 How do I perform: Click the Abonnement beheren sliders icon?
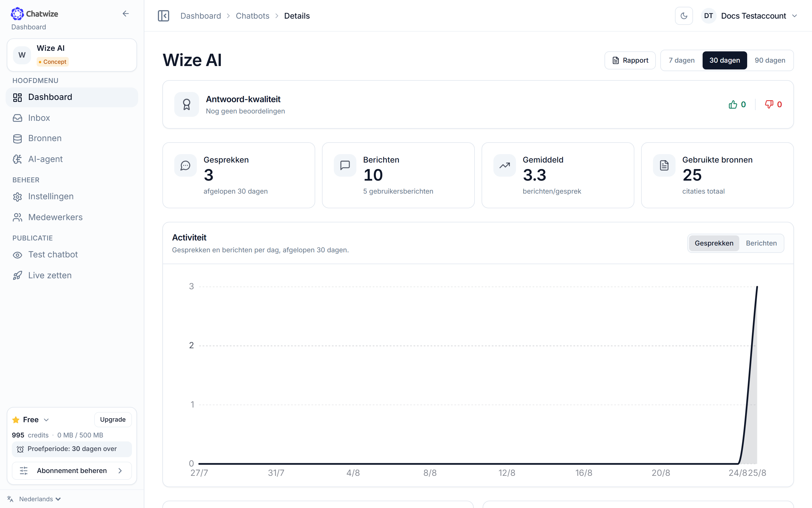pos(23,471)
